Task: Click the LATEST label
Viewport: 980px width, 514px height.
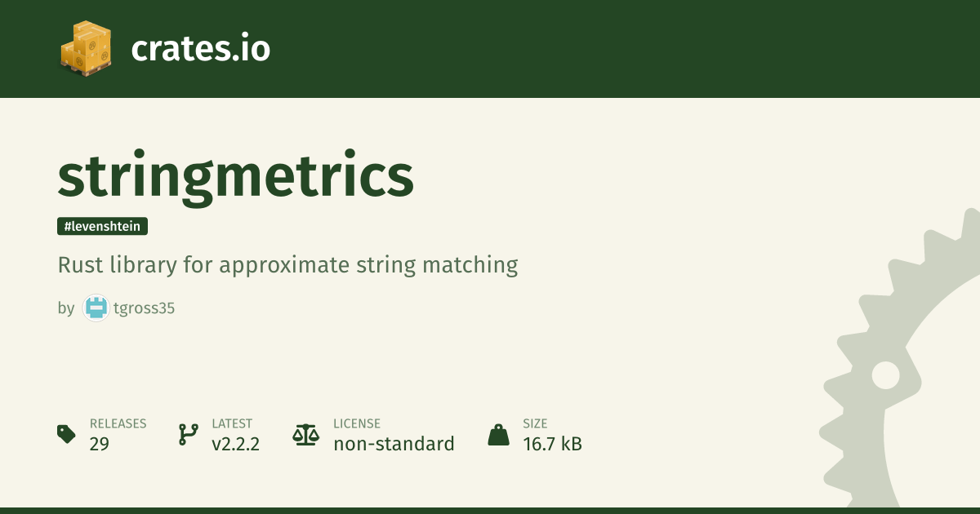Action: [232, 423]
